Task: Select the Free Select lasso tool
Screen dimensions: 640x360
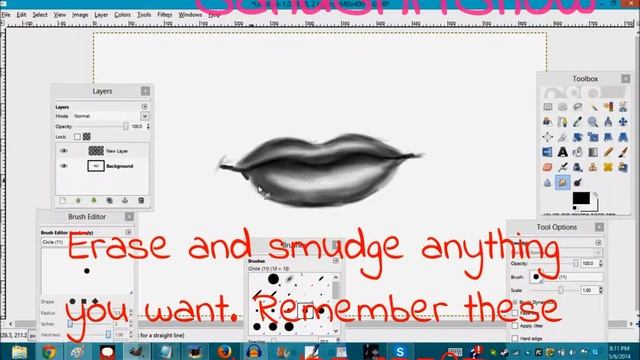Action: click(x=578, y=107)
